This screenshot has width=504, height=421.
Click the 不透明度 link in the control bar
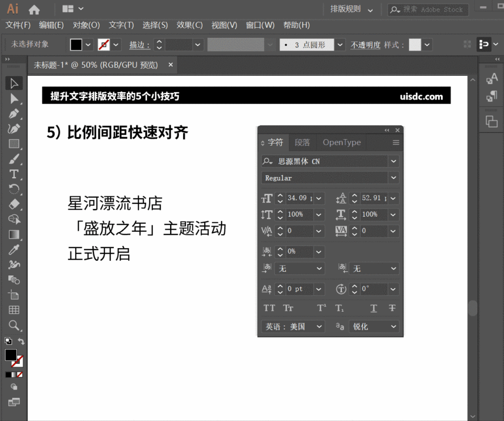tap(365, 45)
